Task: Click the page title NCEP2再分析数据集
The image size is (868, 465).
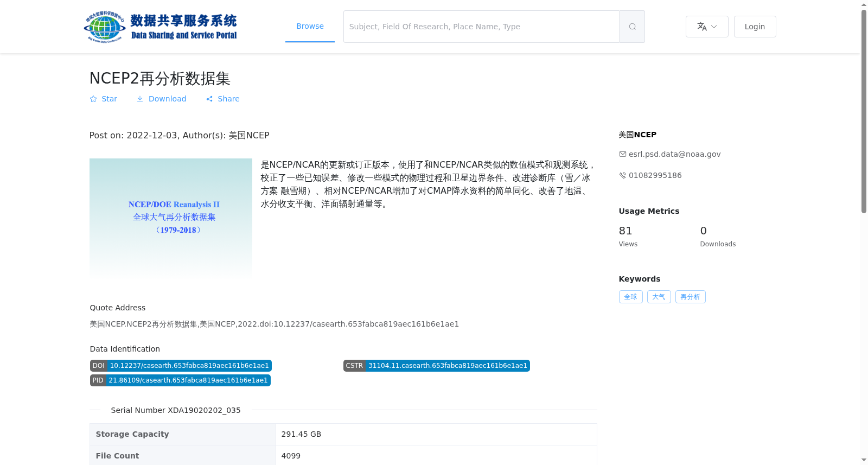Action: coord(160,79)
